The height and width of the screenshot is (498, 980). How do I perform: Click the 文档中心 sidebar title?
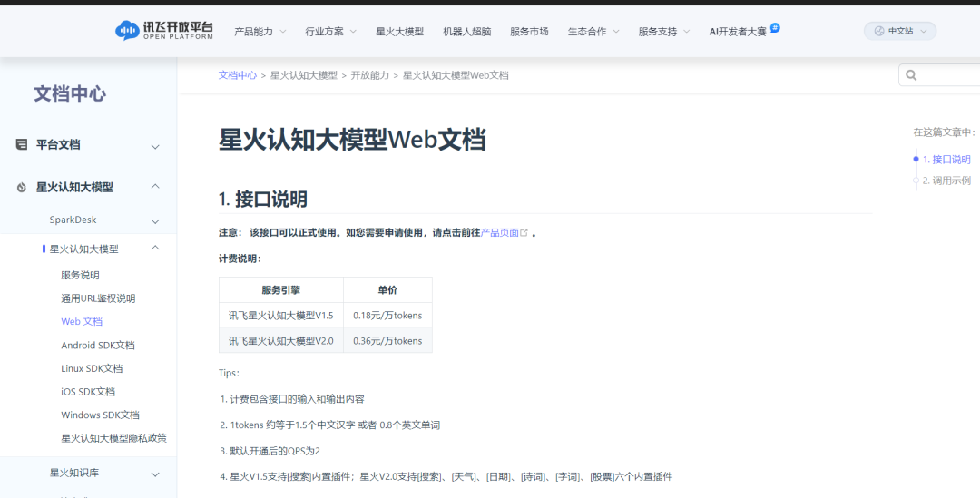click(70, 93)
